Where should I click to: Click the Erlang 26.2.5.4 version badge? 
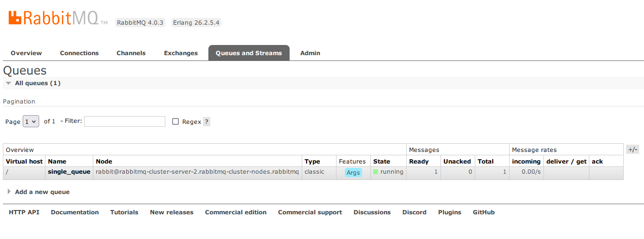pos(197,23)
